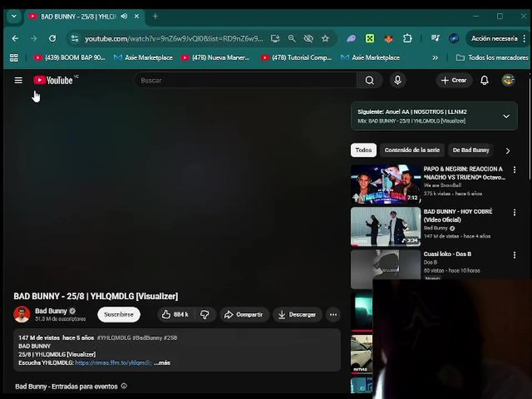
Task: Click the Bad Bunny channel avatar
Action: coord(22,314)
